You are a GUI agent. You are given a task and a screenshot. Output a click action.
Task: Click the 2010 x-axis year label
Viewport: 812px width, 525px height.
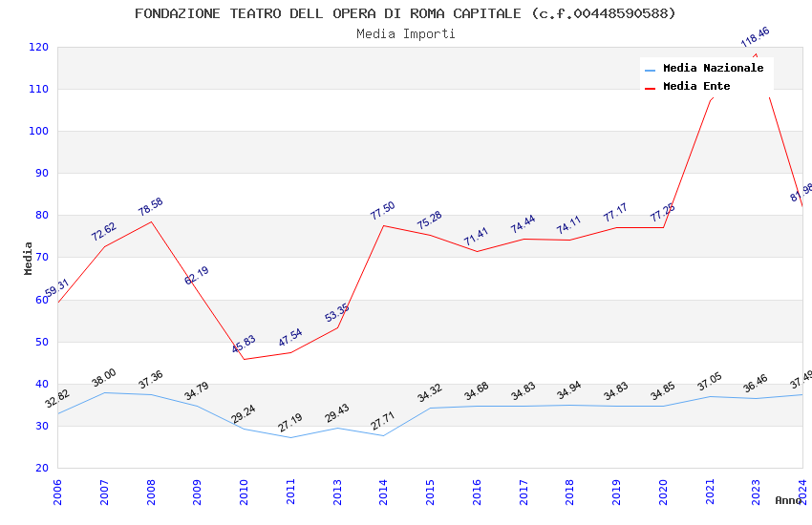pyautogui.click(x=244, y=492)
